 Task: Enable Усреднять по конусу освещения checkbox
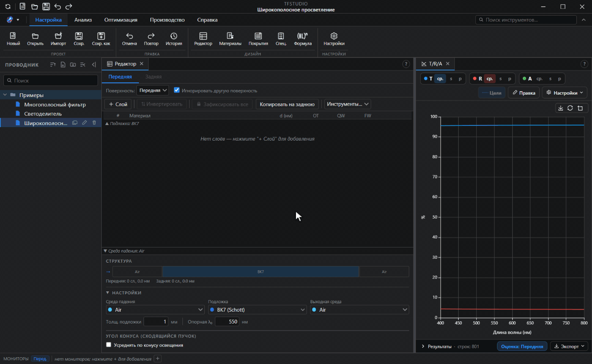pos(109,345)
